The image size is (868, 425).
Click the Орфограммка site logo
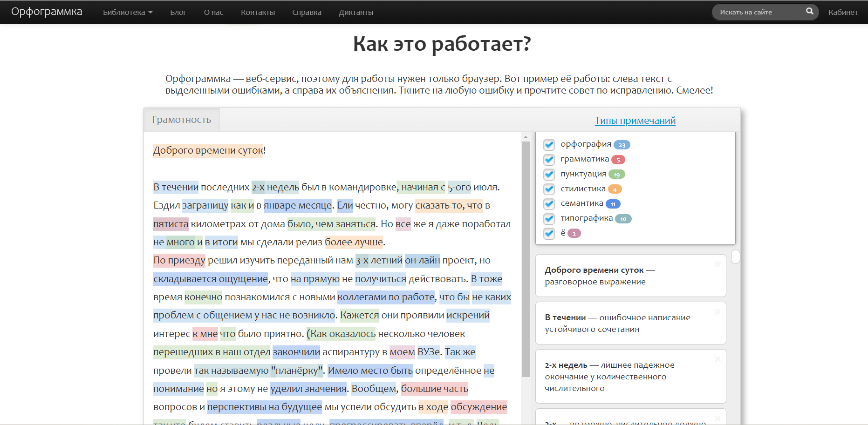pyautogui.click(x=47, y=12)
